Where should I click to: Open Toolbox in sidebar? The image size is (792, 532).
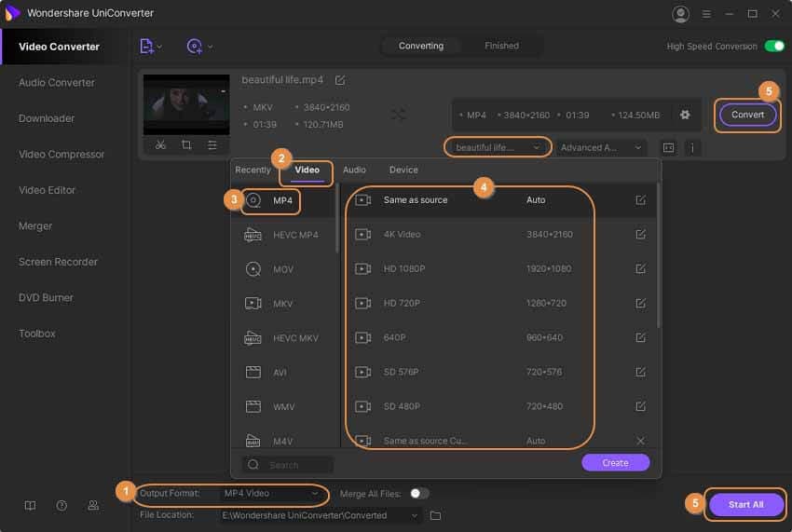coord(37,334)
